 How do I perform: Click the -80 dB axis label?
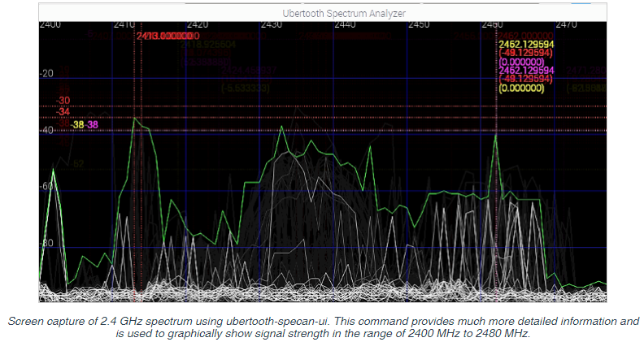point(47,243)
